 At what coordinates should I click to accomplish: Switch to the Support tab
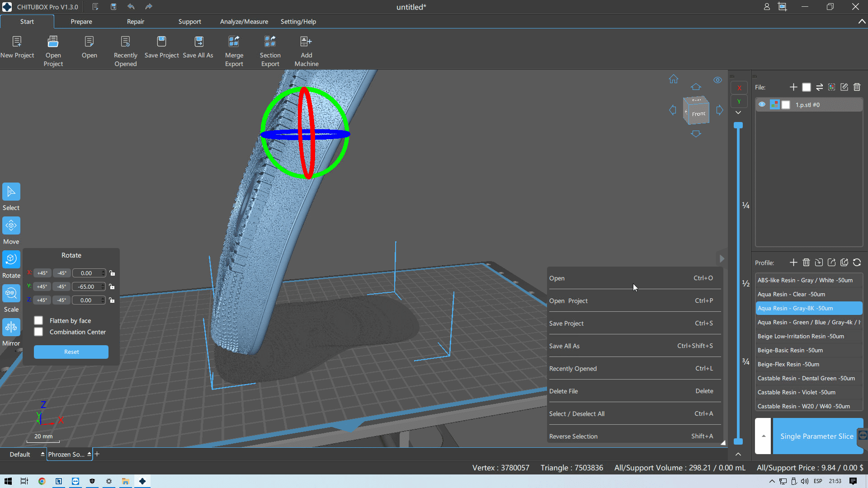(189, 21)
